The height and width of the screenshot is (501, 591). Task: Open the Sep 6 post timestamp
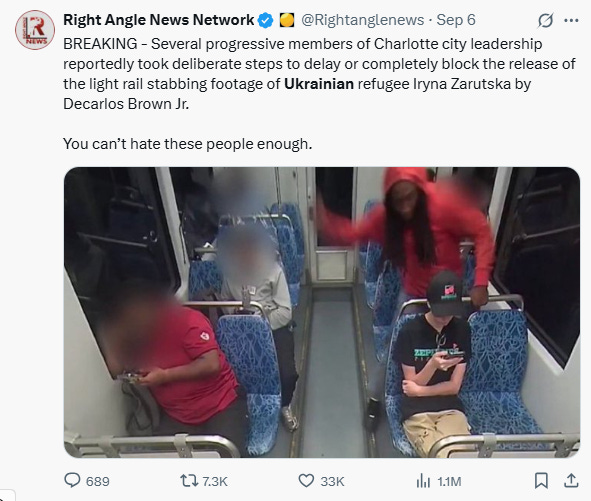tap(456, 20)
